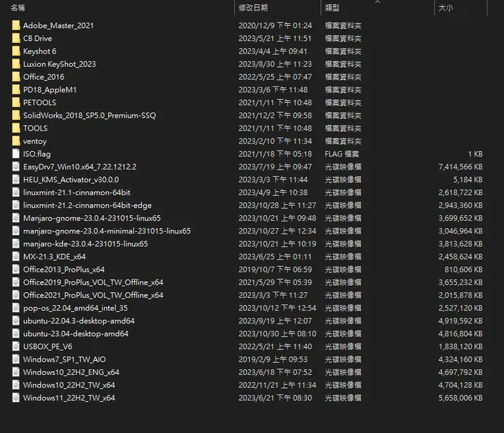The width and height of the screenshot is (504, 433).
Task: Sort by 修改日期 column header
Action: [253, 7]
